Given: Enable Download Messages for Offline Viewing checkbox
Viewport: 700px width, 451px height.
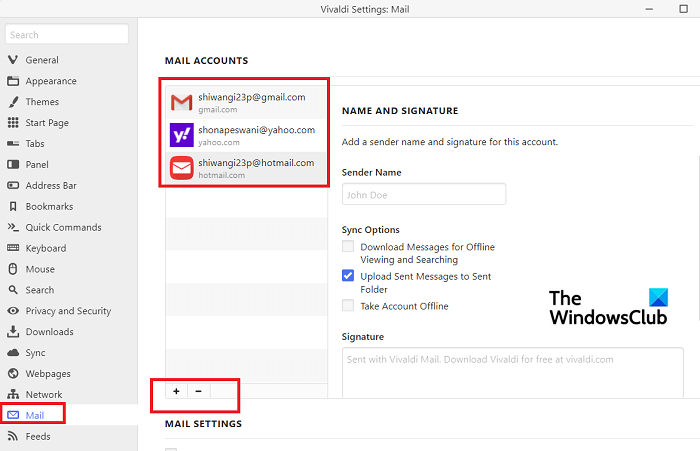Looking at the screenshot, I should pos(348,246).
